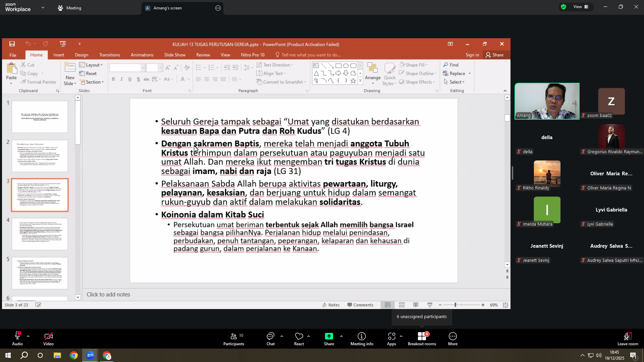Select Center paragraph alignment
Viewport: 644px width, 362px height.
pos(207,79)
